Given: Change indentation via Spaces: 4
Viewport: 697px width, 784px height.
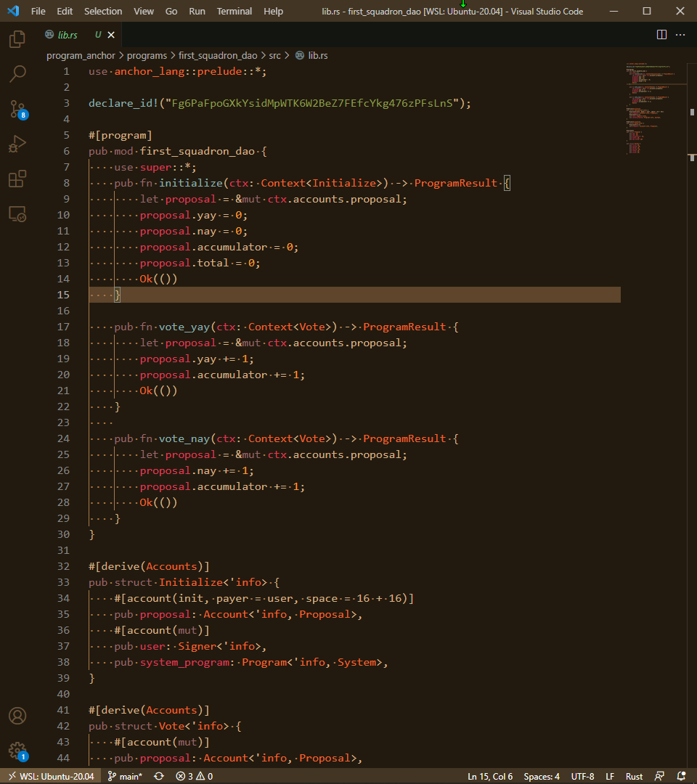Looking at the screenshot, I should coord(542,777).
